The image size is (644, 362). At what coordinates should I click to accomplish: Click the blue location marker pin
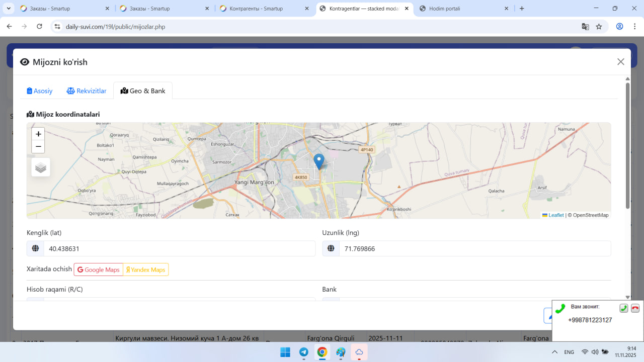[318, 161]
